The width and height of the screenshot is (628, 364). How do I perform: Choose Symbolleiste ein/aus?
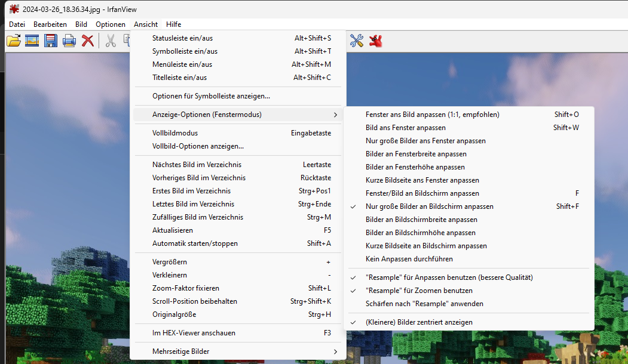point(238,51)
